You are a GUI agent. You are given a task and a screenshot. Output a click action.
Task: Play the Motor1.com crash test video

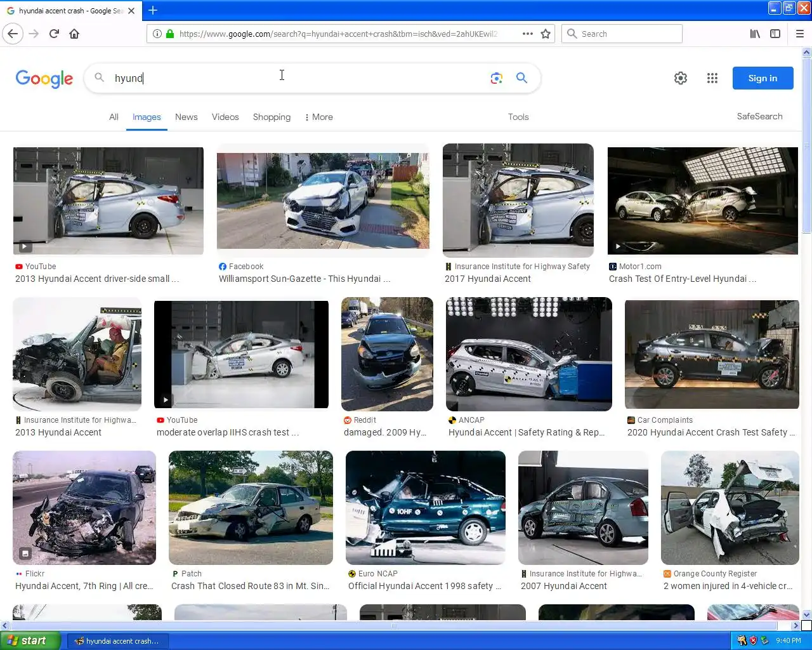coord(703,201)
